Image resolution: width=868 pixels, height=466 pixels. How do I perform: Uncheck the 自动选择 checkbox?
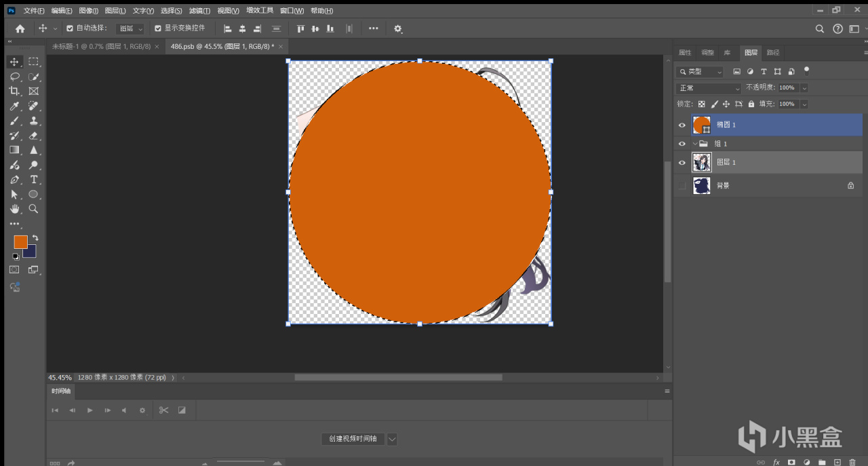(70, 28)
